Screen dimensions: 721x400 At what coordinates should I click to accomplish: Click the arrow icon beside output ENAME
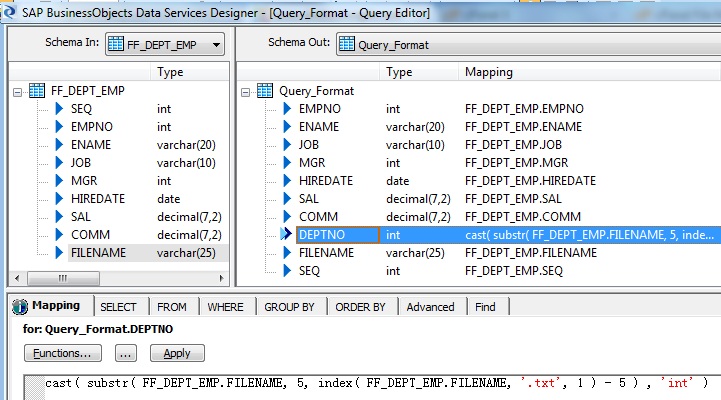point(287,126)
